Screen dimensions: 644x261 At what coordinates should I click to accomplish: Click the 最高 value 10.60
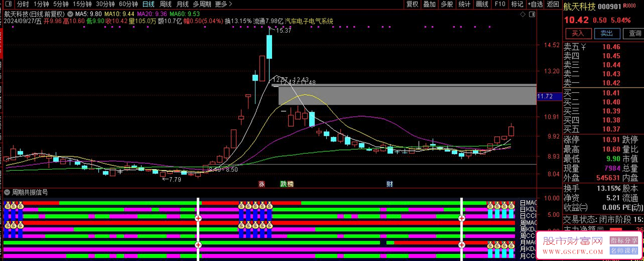tap(611, 150)
